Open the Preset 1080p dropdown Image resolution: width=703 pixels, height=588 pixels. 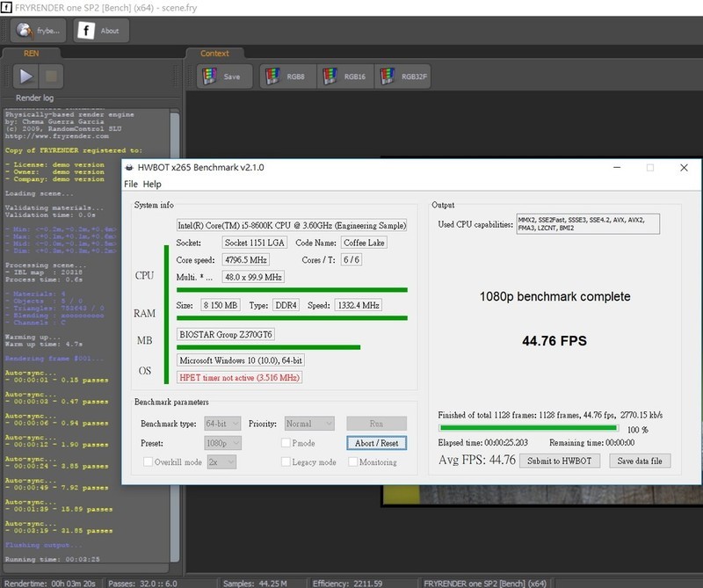point(221,443)
